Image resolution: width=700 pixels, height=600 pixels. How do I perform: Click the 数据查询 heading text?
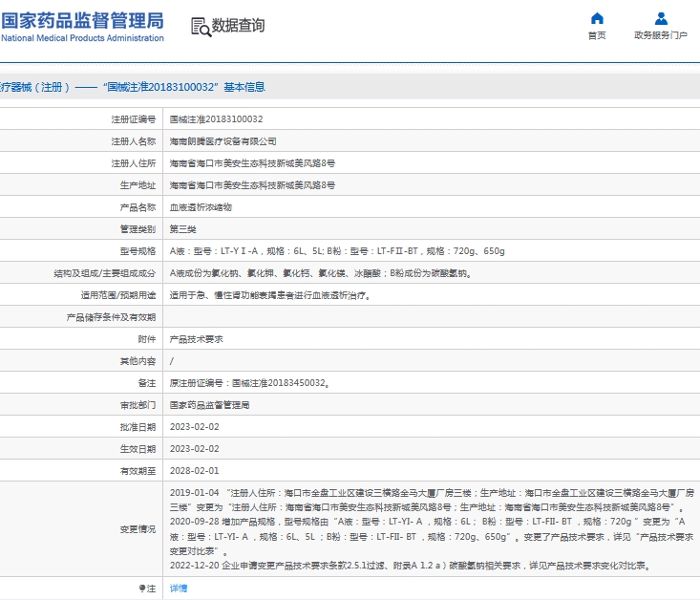click(238, 26)
